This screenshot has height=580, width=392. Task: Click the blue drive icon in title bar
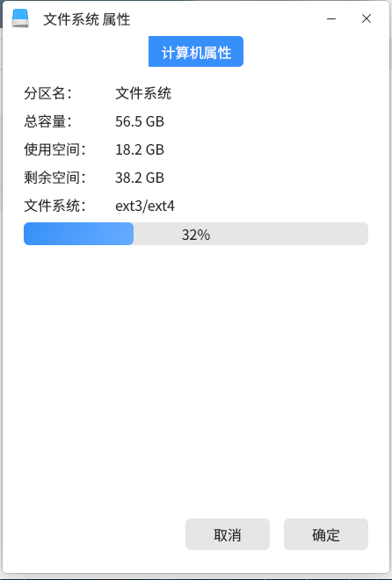(x=20, y=18)
